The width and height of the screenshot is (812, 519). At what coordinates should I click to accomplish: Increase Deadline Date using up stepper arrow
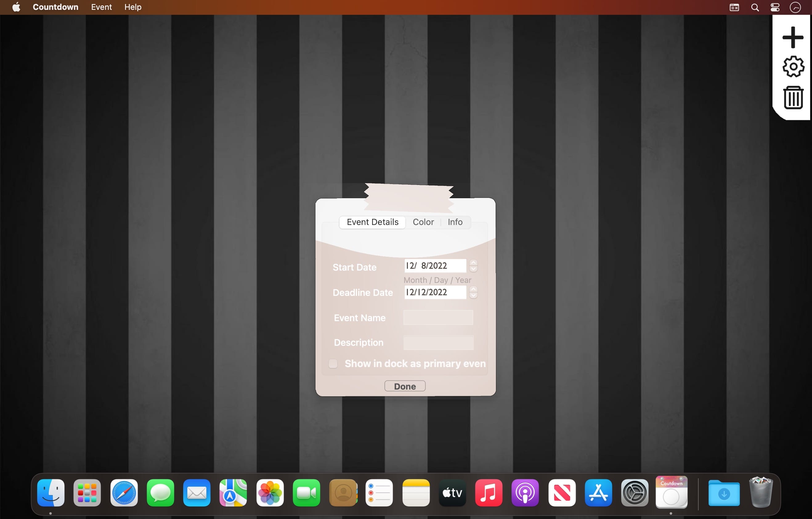tap(473, 289)
